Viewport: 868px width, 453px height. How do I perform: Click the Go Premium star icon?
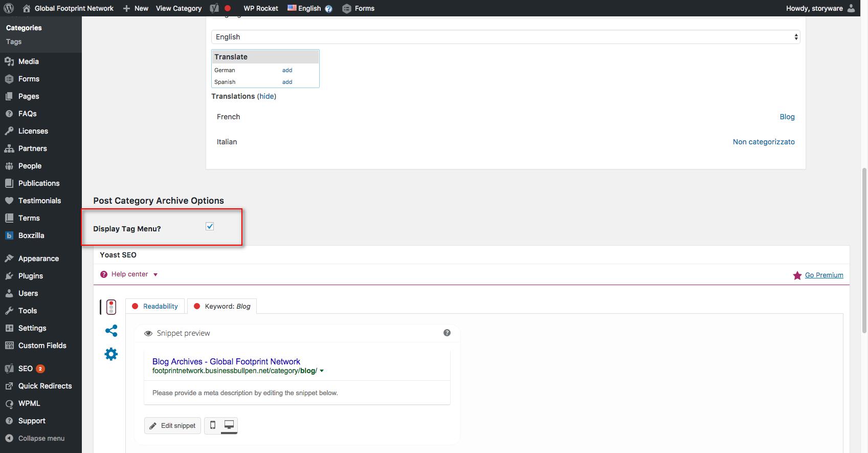[x=797, y=275]
